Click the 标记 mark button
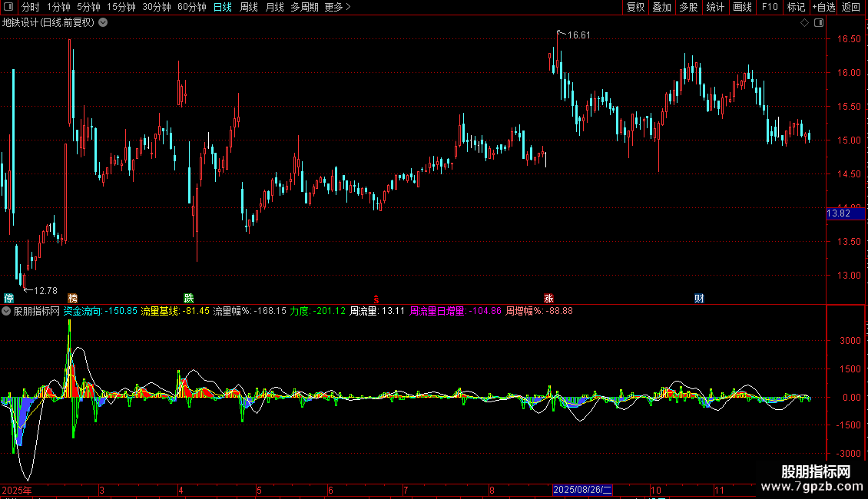 tap(796, 7)
